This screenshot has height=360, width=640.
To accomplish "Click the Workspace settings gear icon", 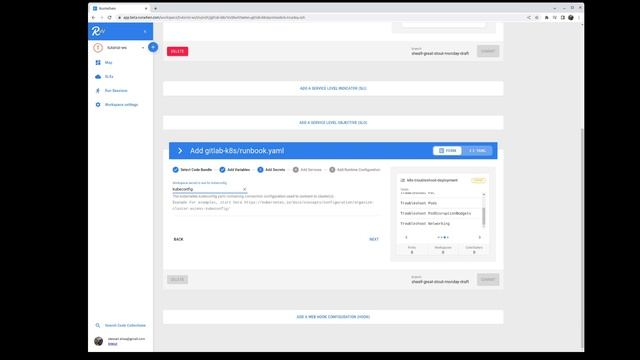I will pos(98,104).
